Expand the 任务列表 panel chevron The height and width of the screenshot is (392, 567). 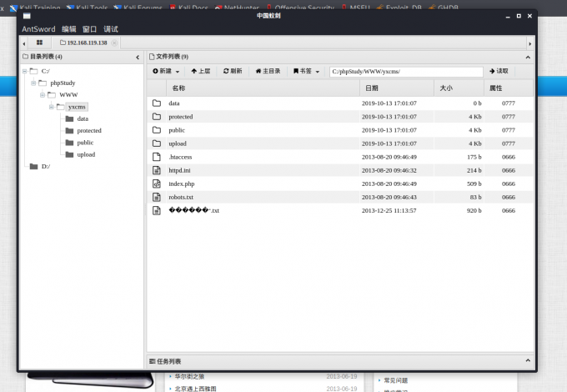point(528,360)
